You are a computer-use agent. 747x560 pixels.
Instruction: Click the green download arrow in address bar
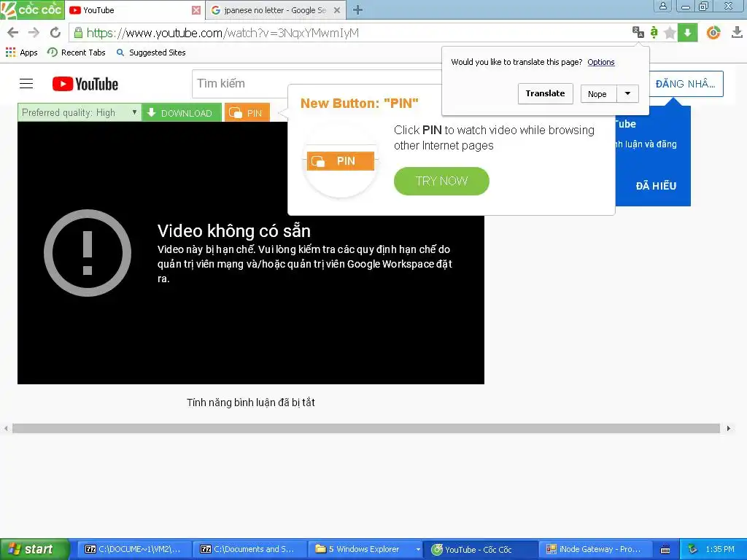(687, 33)
